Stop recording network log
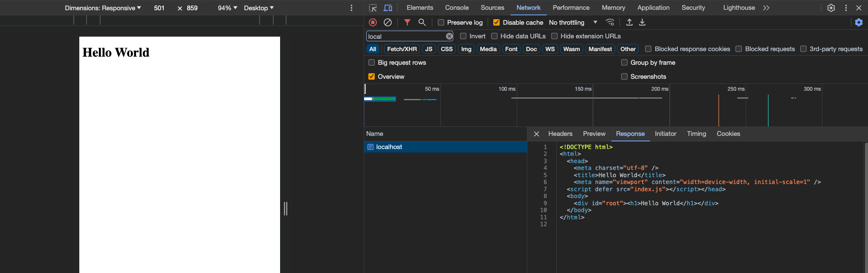This screenshot has height=273, width=868. pyautogui.click(x=373, y=22)
